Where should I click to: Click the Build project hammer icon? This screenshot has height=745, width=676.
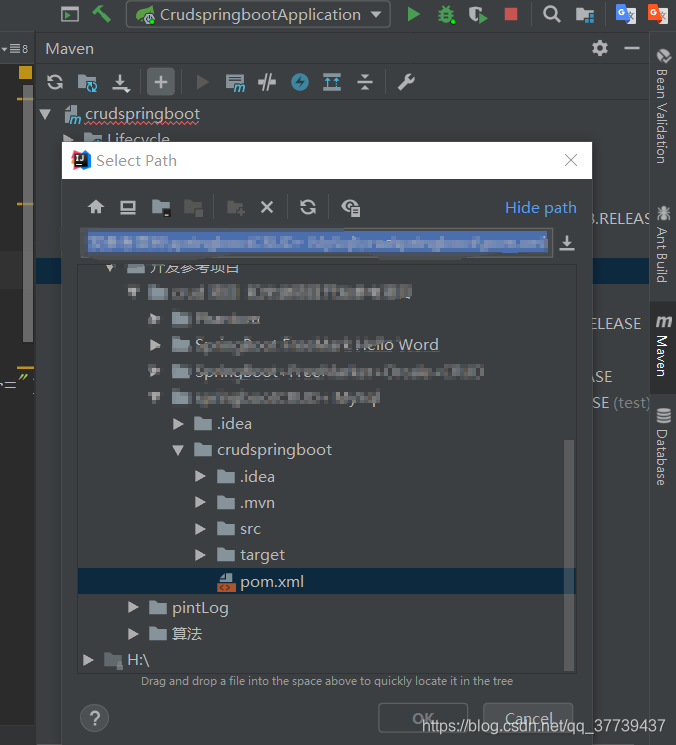[101, 14]
